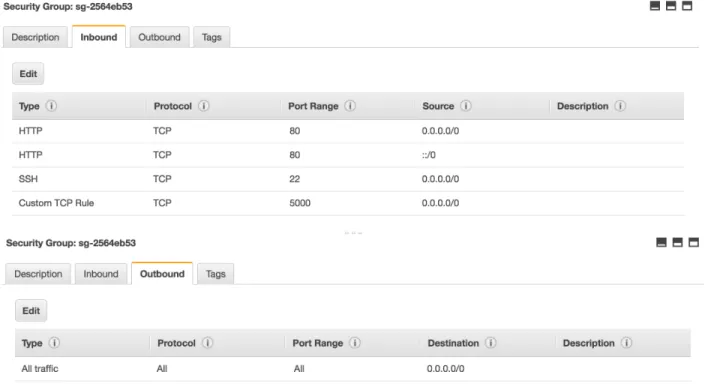Select Custom TCP Rule row type

(x=56, y=203)
